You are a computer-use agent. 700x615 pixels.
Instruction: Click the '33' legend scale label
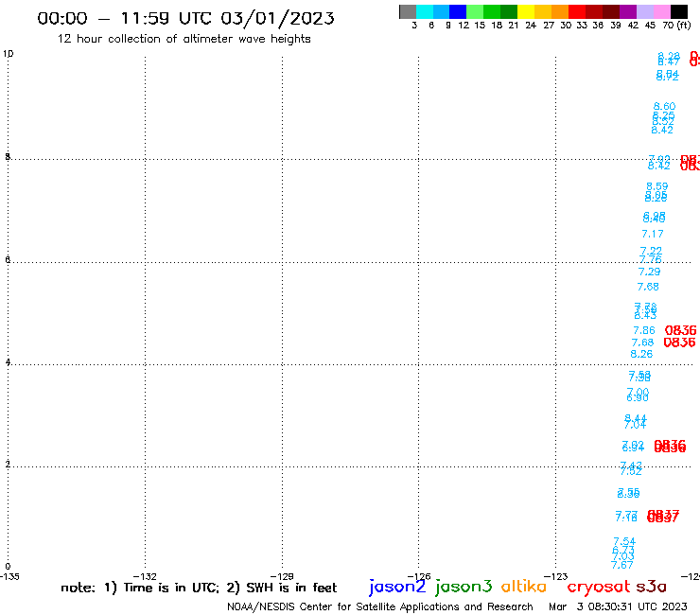(x=582, y=25)
